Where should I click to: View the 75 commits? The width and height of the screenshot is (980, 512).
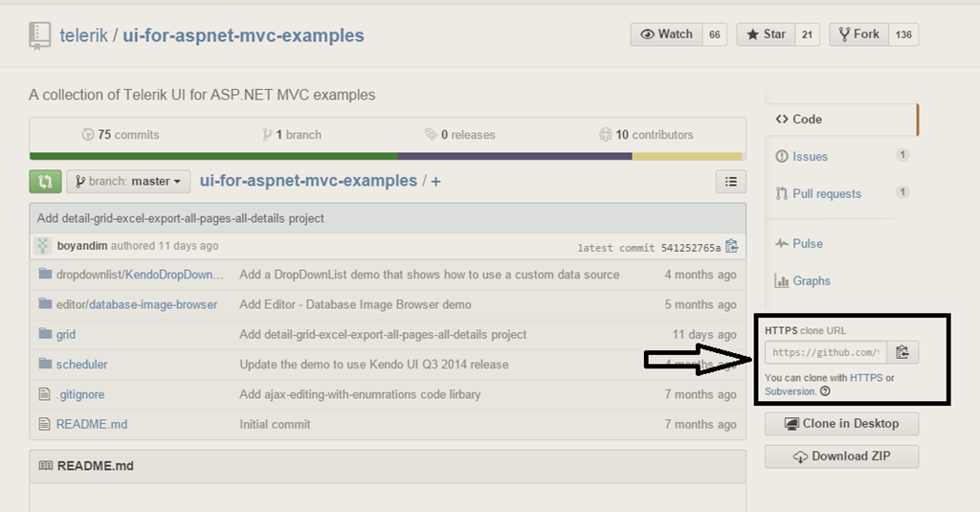(121, 134)
